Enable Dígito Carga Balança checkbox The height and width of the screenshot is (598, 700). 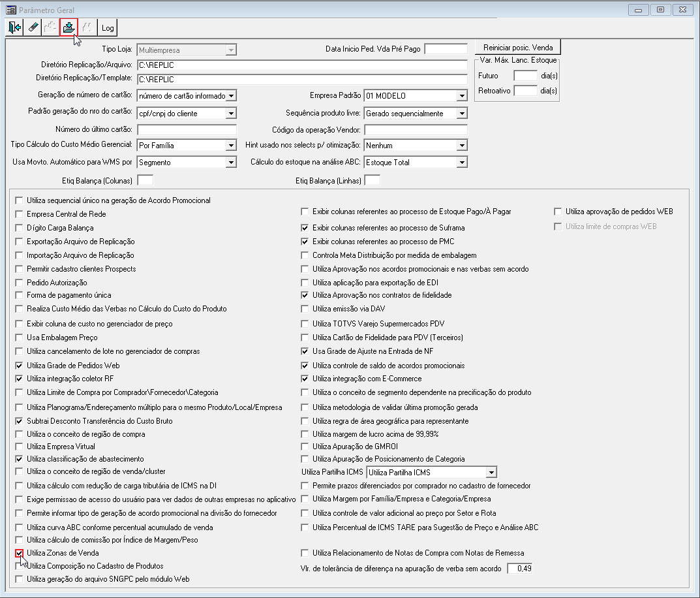click(x=19, y=228)
